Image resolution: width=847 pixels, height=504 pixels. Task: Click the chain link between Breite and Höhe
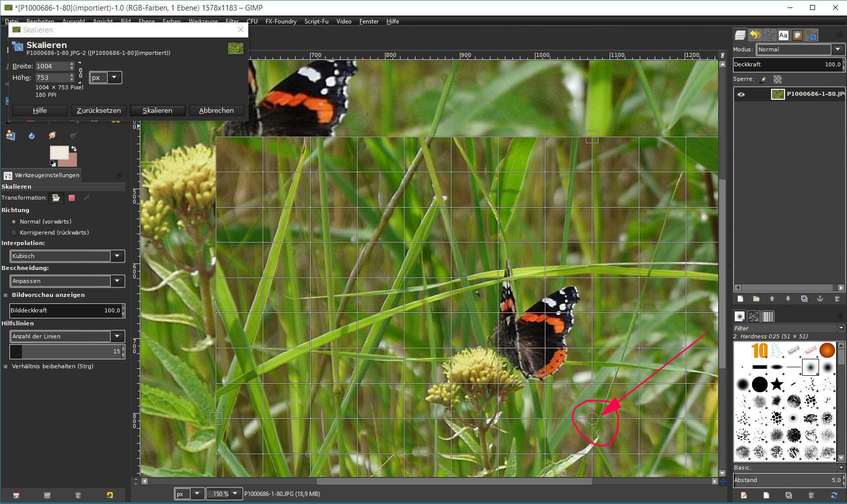tap(80, 72)
